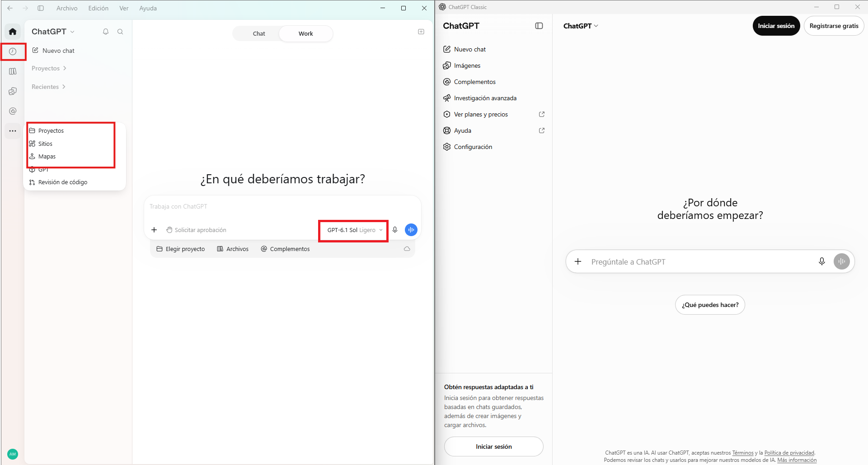Open the Ver menu
This screenshot has width=868, height=465.
tap(124, 8)
